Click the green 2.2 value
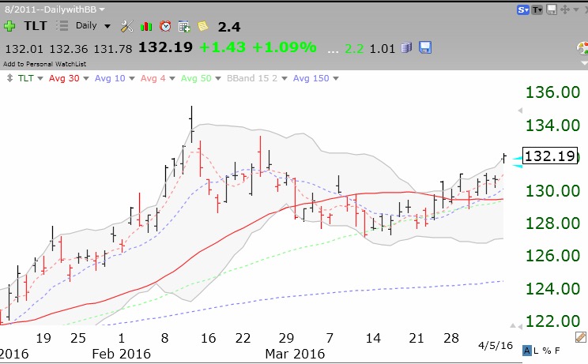Image resolution: width=588 pixels, height=364 pixels. [x=354, y=49]
